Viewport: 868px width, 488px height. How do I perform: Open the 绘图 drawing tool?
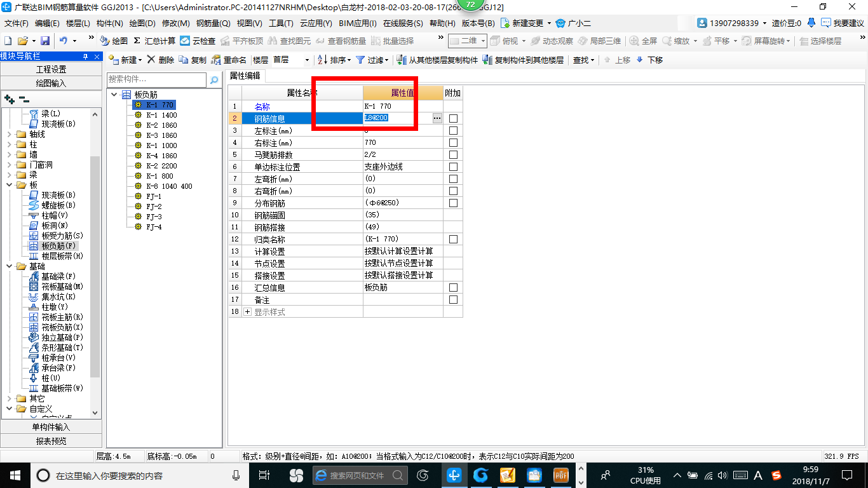[x=114, y=41]
